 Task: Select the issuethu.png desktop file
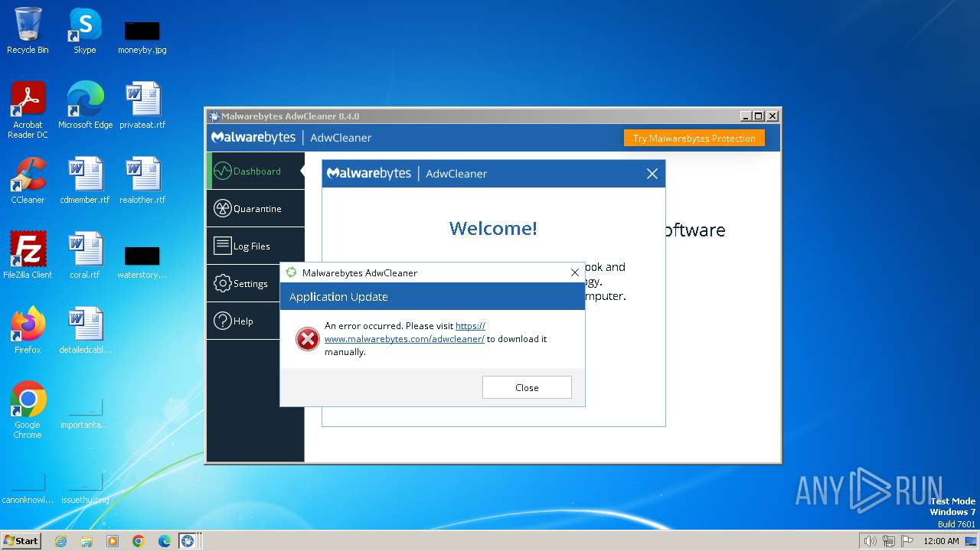[x=85, y=488]
